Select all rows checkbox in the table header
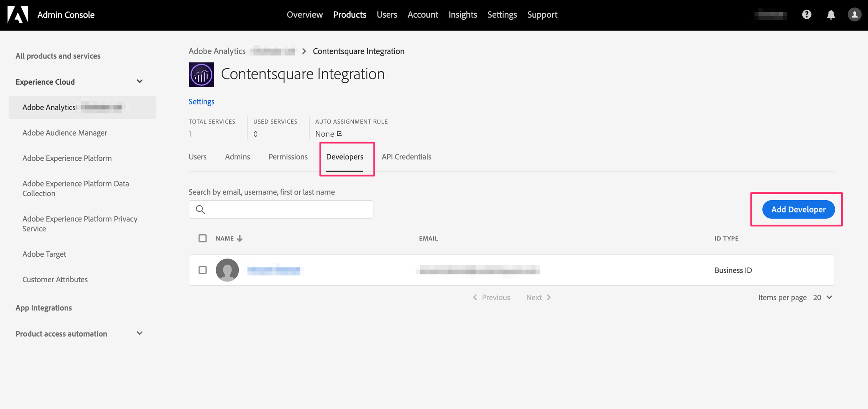Viewport: 868px width, 409px height. [202, 238]
